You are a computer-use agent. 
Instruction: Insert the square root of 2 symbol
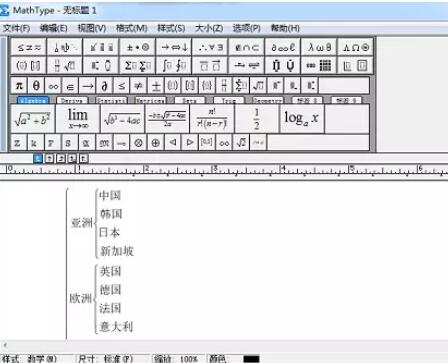click(241, 143)
